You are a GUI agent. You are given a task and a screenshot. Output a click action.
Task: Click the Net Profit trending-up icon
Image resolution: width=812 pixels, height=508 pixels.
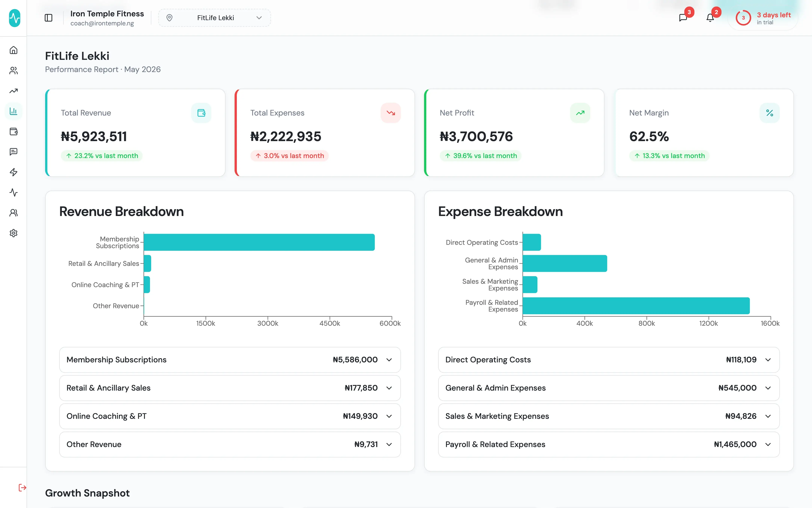click(x=580, y=113)
